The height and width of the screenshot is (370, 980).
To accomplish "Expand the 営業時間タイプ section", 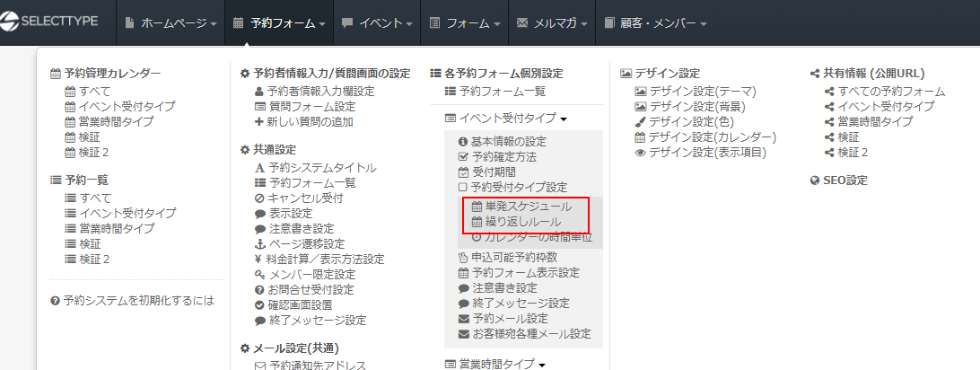I will [495, 364].
